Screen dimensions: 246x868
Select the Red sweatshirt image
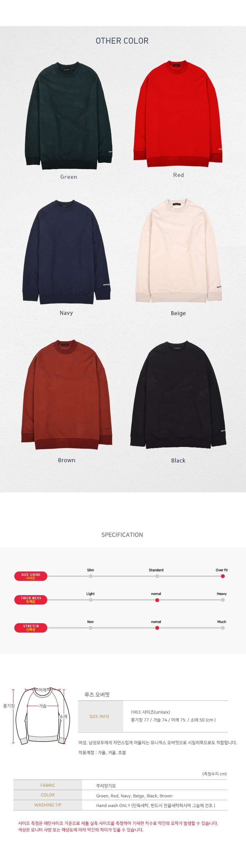click(178, 114)
